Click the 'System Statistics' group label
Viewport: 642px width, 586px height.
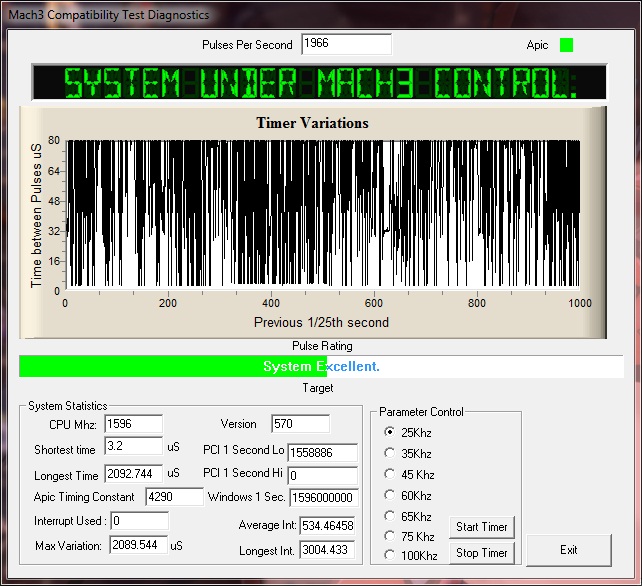(x=68, y=406)
